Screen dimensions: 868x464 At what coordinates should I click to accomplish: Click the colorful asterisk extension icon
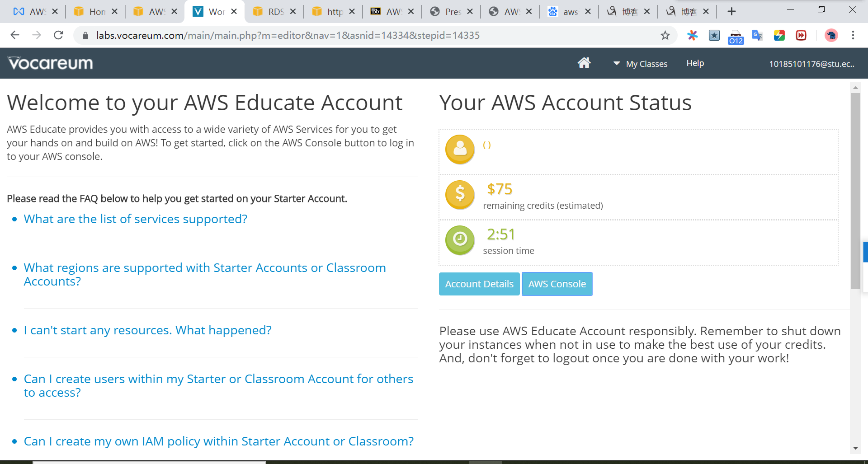[x=692, y=35]
